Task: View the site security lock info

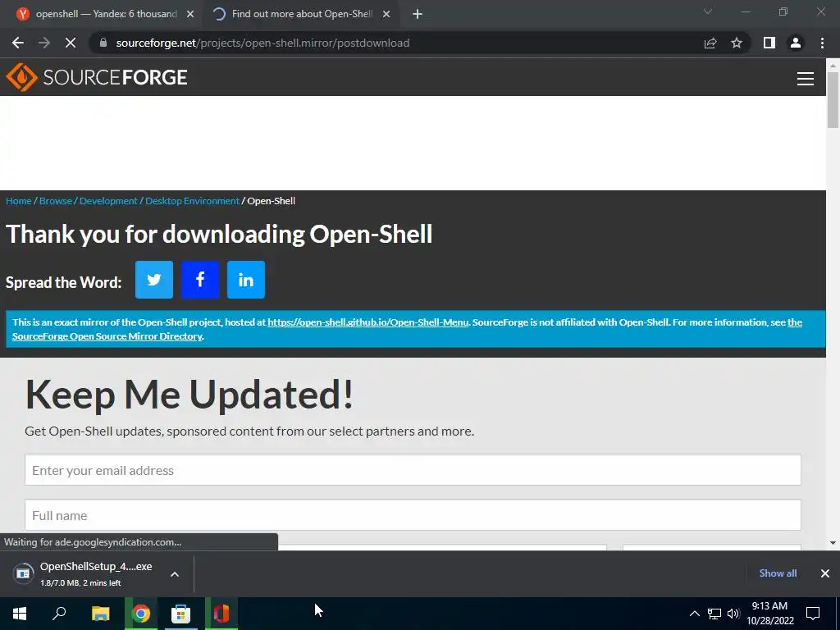Action: coord(103,43)
